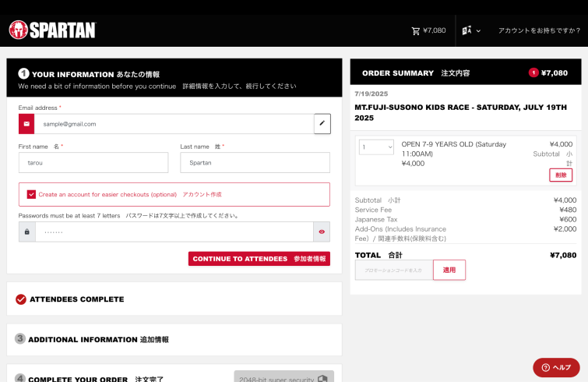Image resolution: width=588 pixels, height=382 pixels.
Task: Click the padlock icon by password
Action: (x=27, y=232)
